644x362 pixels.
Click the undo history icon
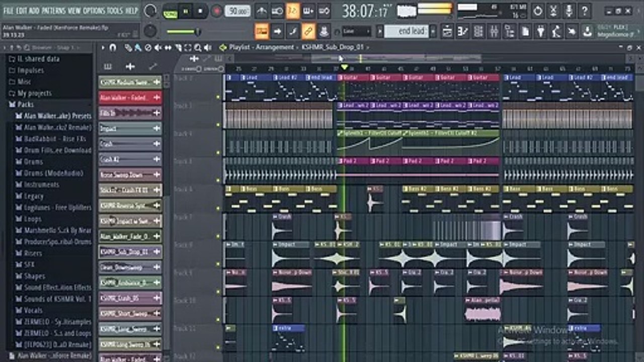pyautogui.click(x=538, y=11)
